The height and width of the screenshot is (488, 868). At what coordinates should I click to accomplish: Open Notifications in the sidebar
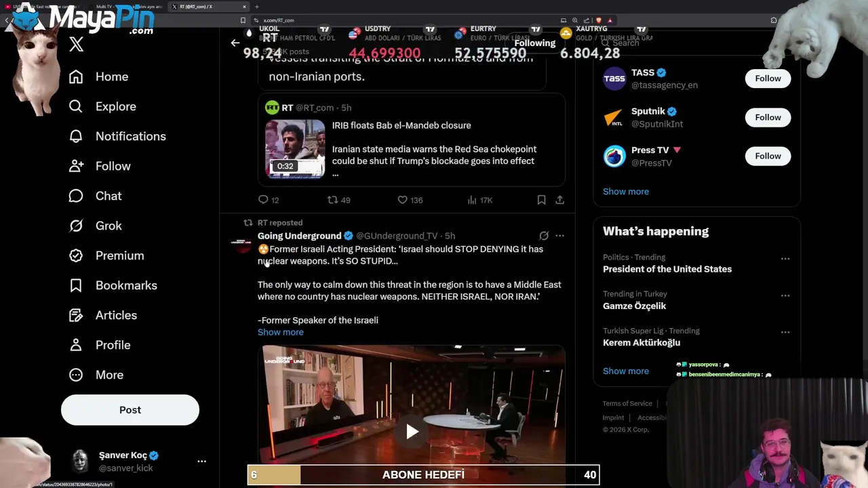pyautogui.click(x=117, y=136)
